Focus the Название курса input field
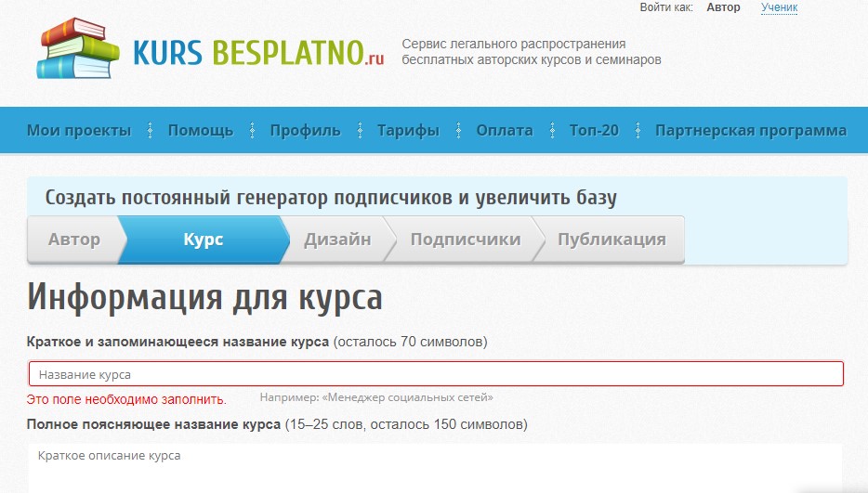 point(436,374)
